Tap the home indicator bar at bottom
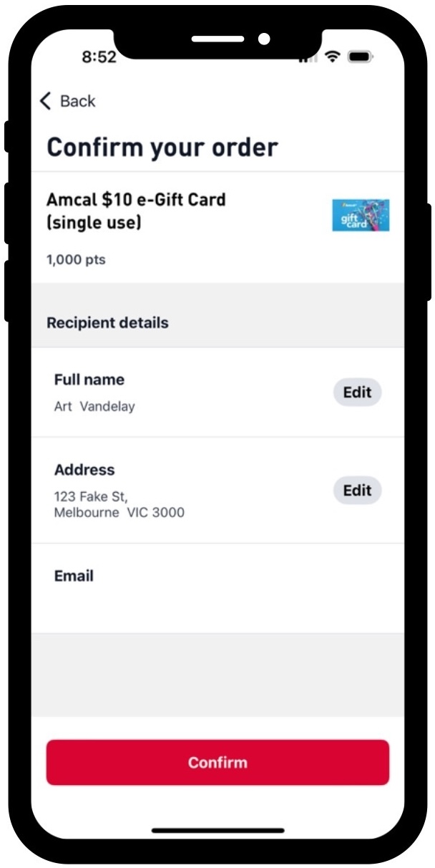 [x=217, y=831]
